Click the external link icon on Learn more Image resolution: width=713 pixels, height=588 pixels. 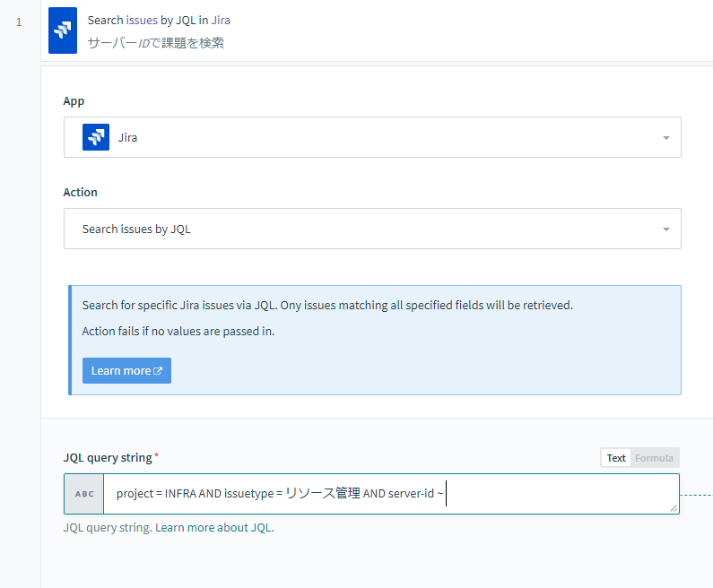[158, 371]
